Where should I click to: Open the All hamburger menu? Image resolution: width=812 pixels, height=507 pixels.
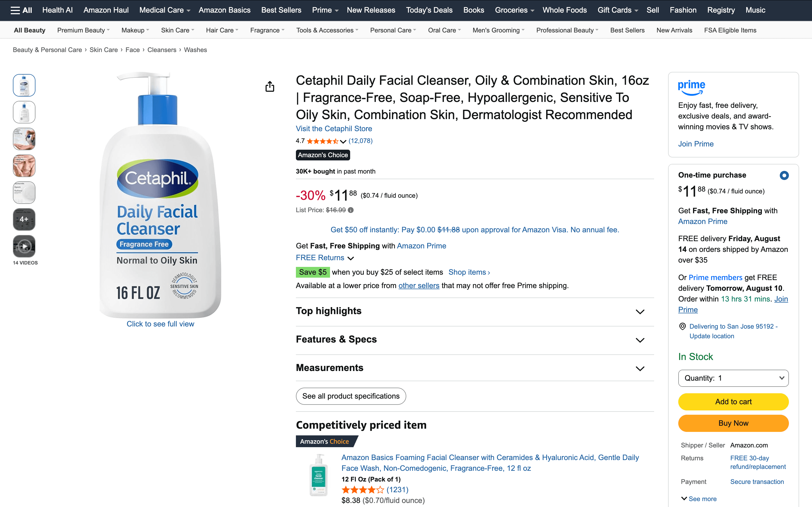[x=21, y=10]
